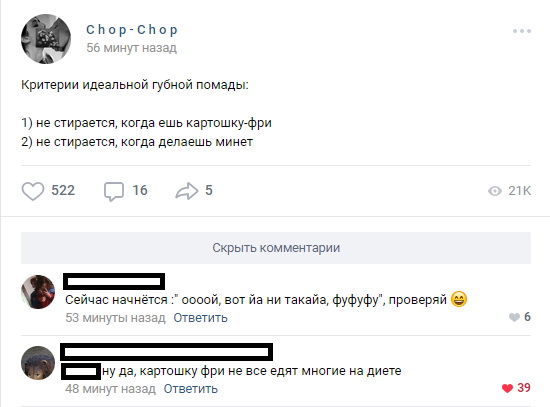Like the first comment's grey heart
This screenshot has height=407, width=550.
click(514, 317)
